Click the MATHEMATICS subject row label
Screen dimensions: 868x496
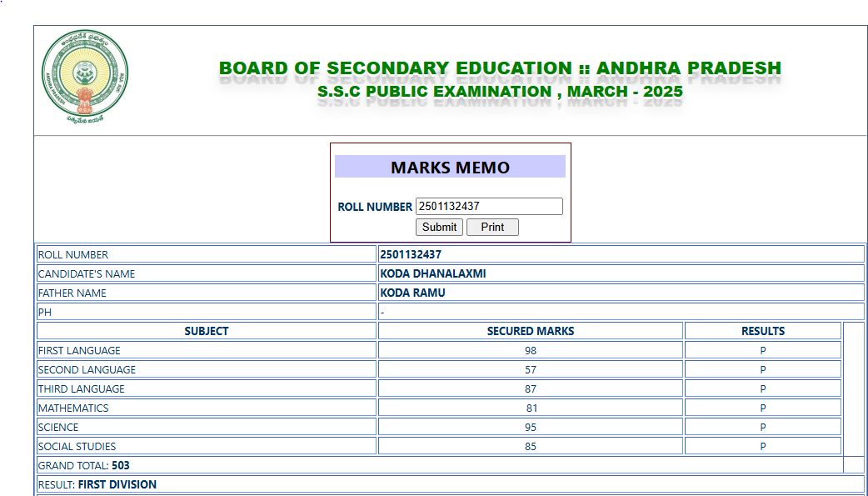coord(73,408)
